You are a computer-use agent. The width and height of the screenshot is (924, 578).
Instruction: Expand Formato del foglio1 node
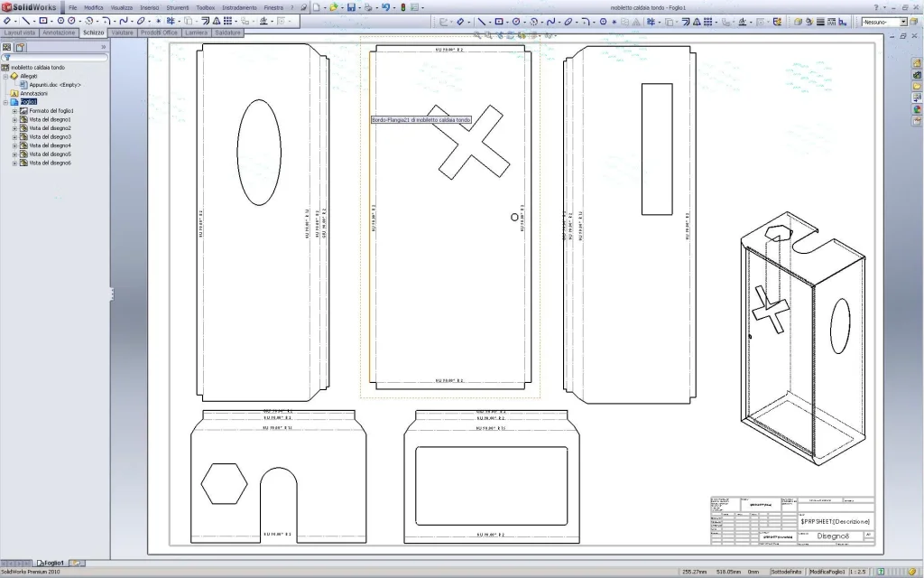point(14,111)
